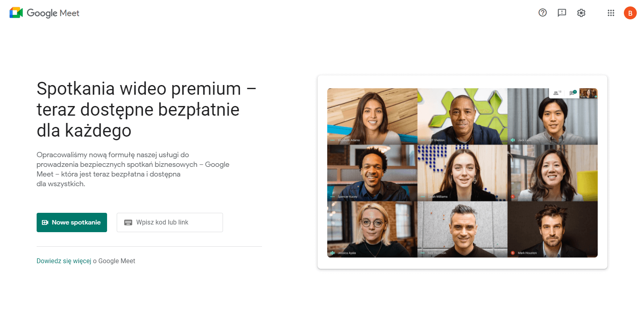644x318 pixels.
Task: Click the Google Meet title text
Action: click(x=53, y=13)
